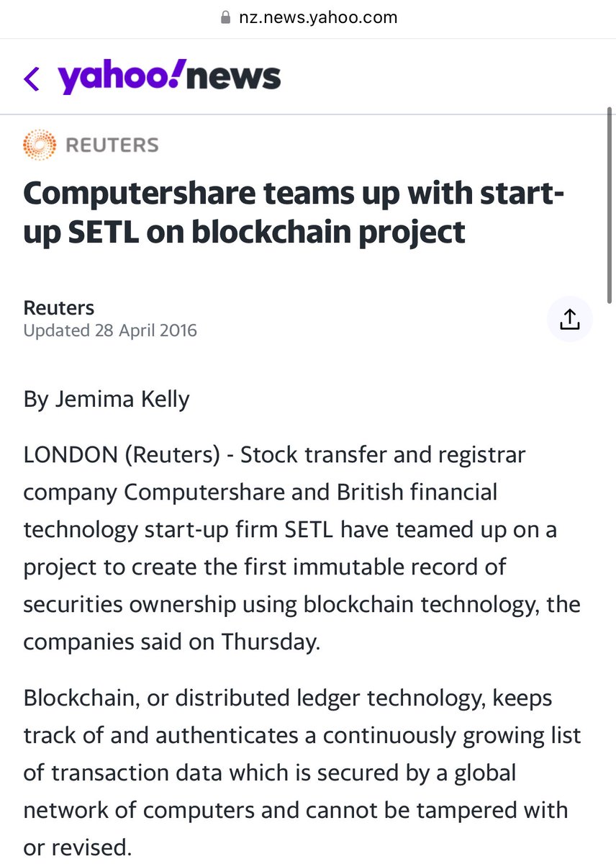Click the "LONDON (Reuters)" dateline text
The height and width of the screenshot is (864, 616).
click(x=127, y=456)
